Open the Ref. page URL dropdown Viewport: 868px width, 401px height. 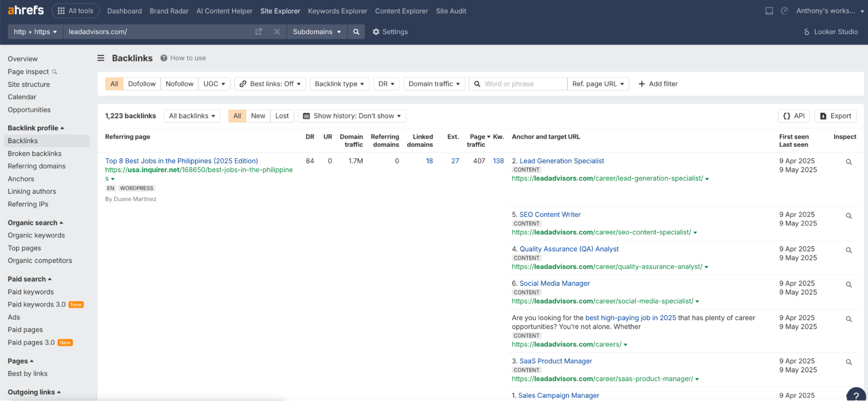598,84
